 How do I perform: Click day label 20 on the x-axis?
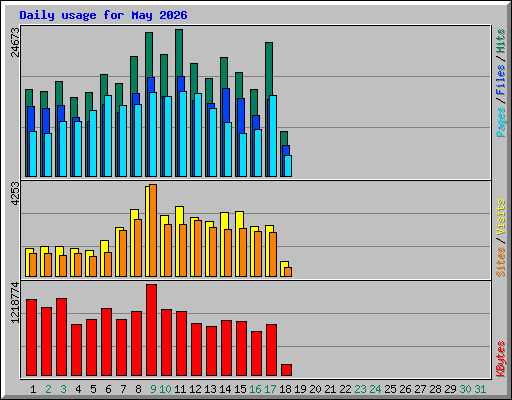pos(315,389)
